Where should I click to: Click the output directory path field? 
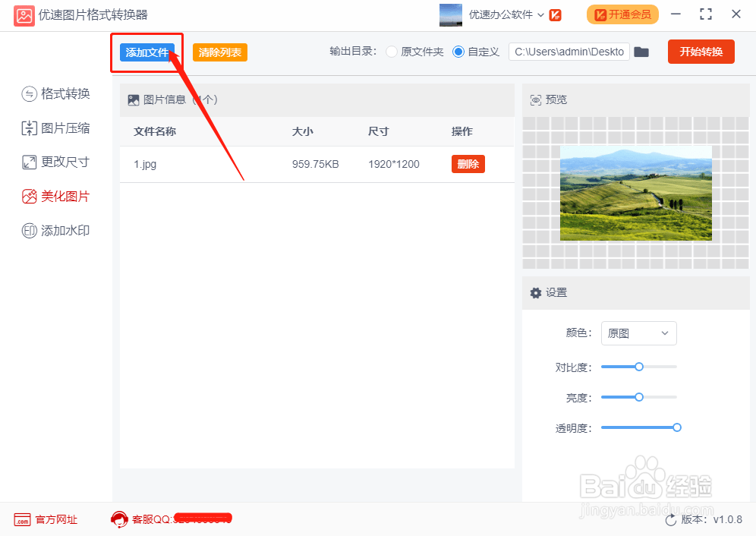[x=569, y=52]
